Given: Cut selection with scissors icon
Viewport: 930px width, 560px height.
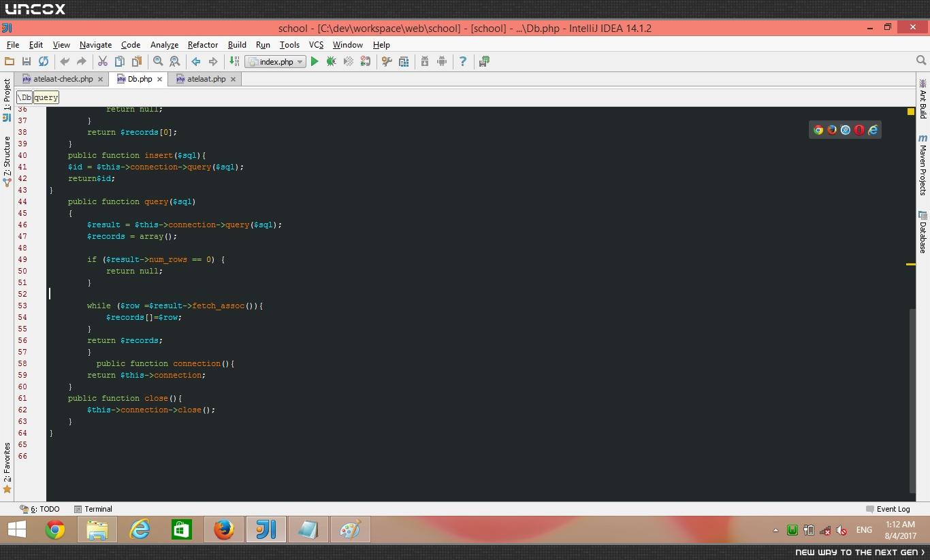Looking at the screenshot, I should pyautogui.click(x=103, y=61).
